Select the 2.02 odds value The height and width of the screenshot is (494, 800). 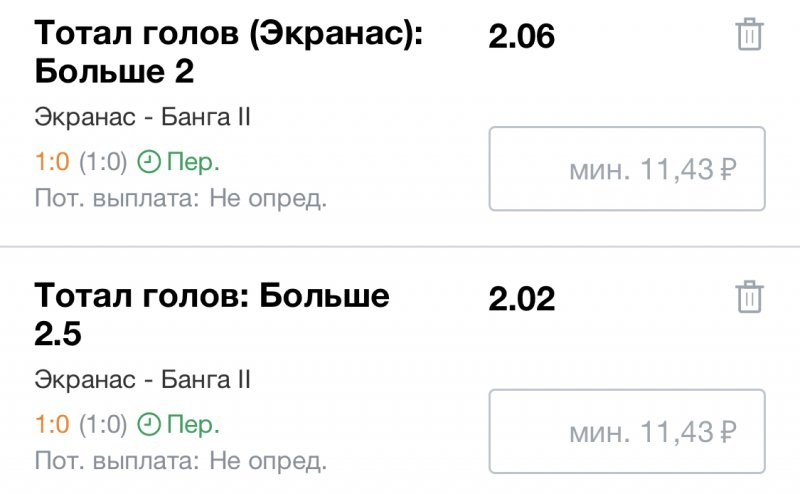pos(521,299)
